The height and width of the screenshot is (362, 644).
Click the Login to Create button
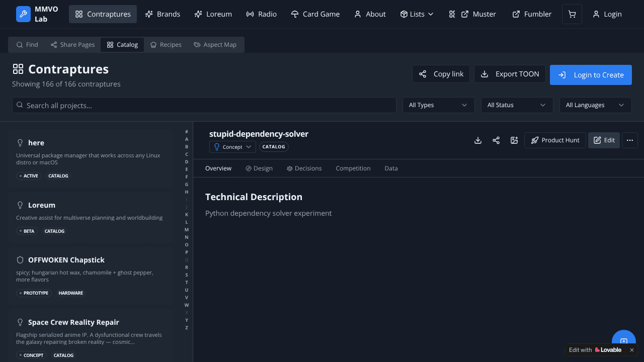591,75
